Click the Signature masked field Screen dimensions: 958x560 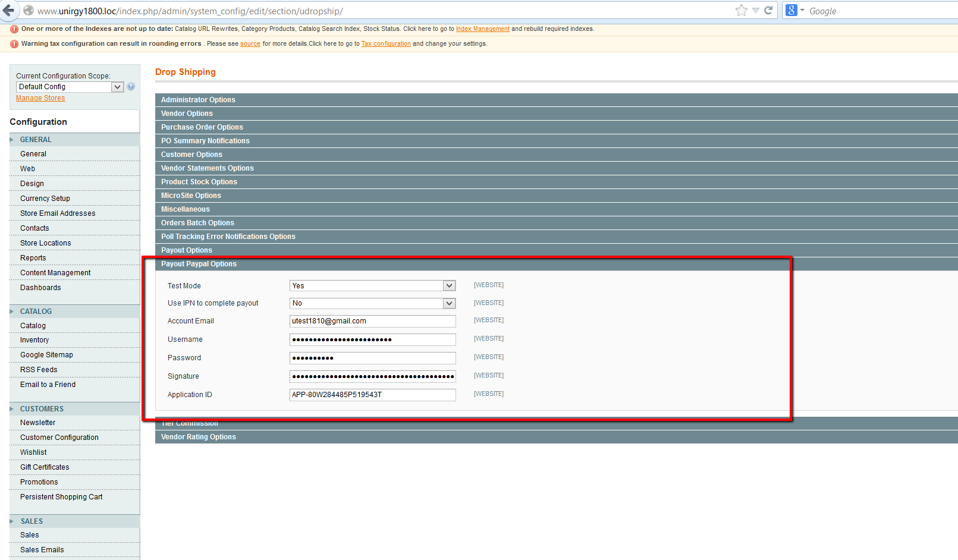coord(373,376)
